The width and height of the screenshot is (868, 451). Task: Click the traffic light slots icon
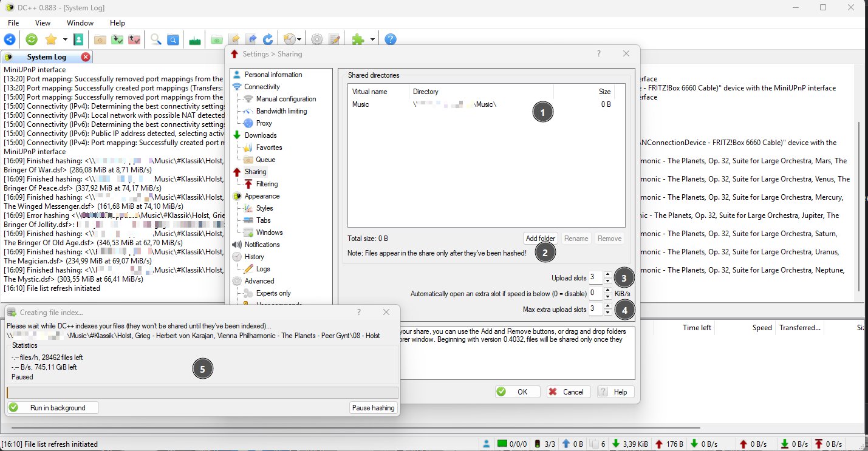tap(537, 444)
